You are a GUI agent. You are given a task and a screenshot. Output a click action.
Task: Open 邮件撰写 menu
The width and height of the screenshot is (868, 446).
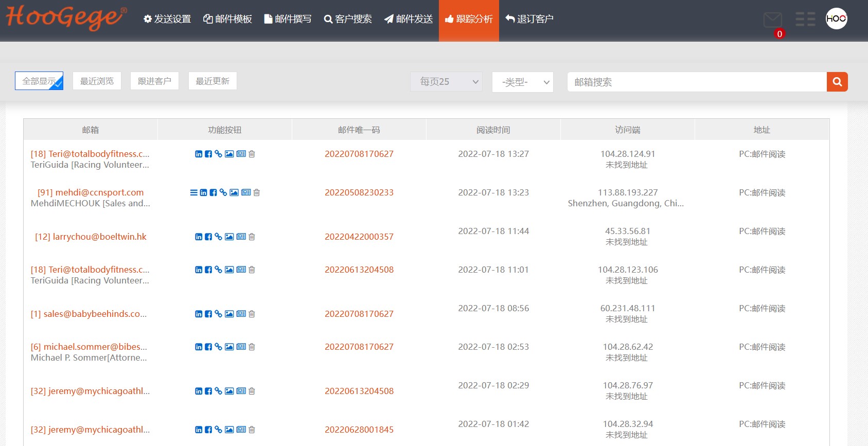click(x=288, y=19)
